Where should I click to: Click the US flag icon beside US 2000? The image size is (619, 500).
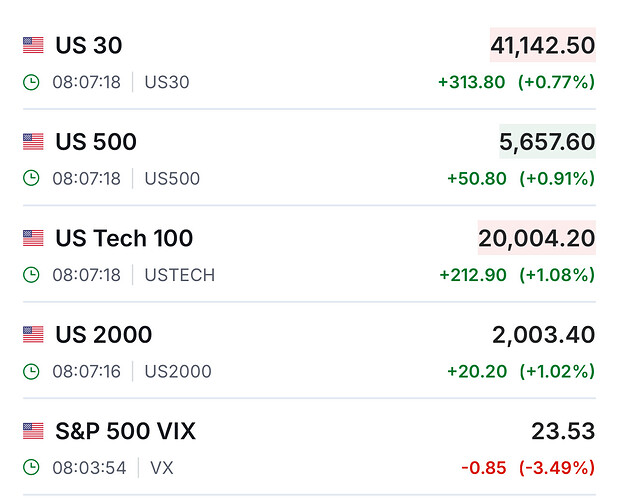33,334
